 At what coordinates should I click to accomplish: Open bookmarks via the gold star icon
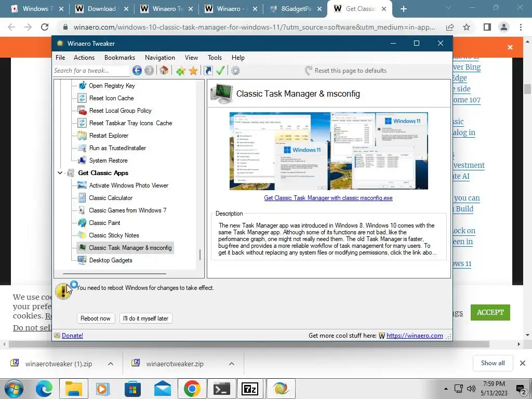click(193, 71)
